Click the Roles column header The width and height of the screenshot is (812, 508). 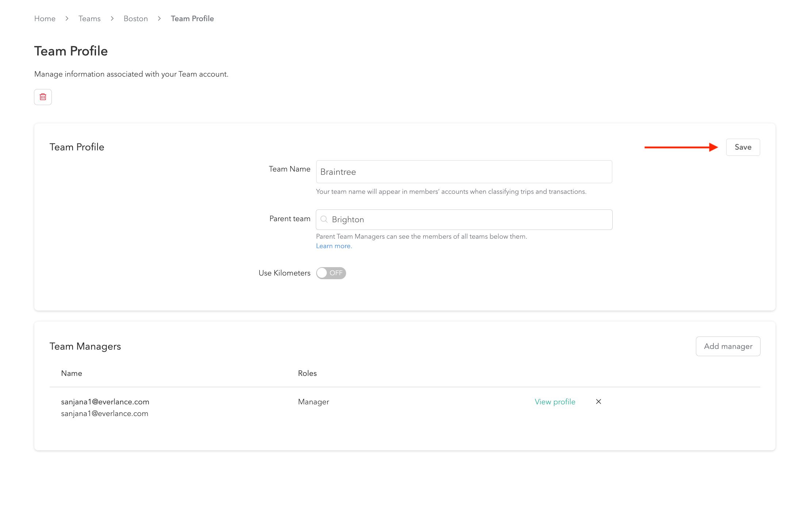point(307,373)
